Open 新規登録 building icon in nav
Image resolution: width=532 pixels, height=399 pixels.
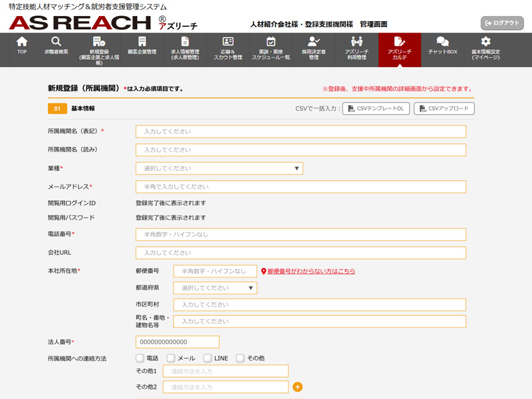point(98,41)
